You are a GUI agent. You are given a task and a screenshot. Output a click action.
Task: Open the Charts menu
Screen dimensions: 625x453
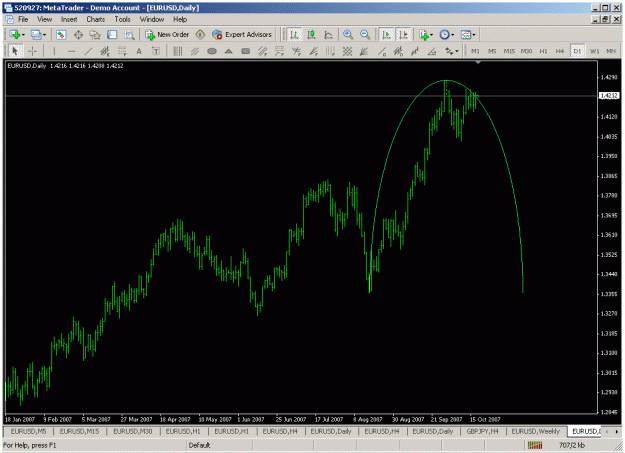96,19
